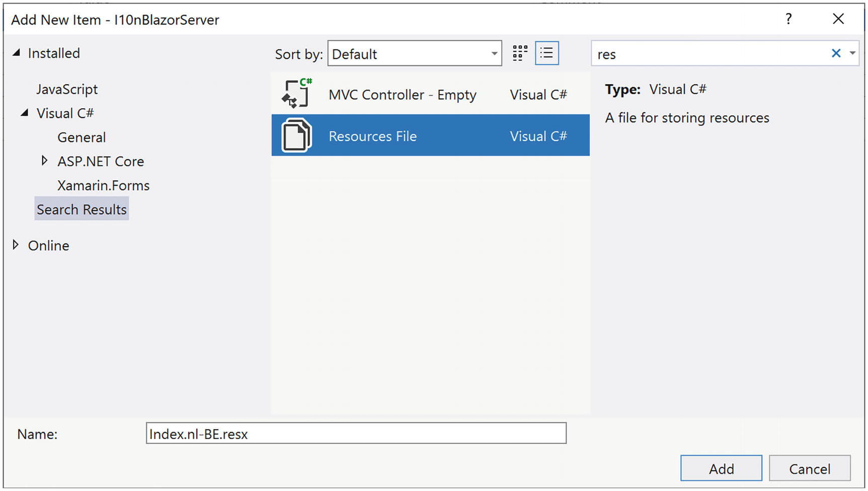Select the Xamarin.Forms category
This screenshot has height=491, width=868.
click(x=103, y=185)
